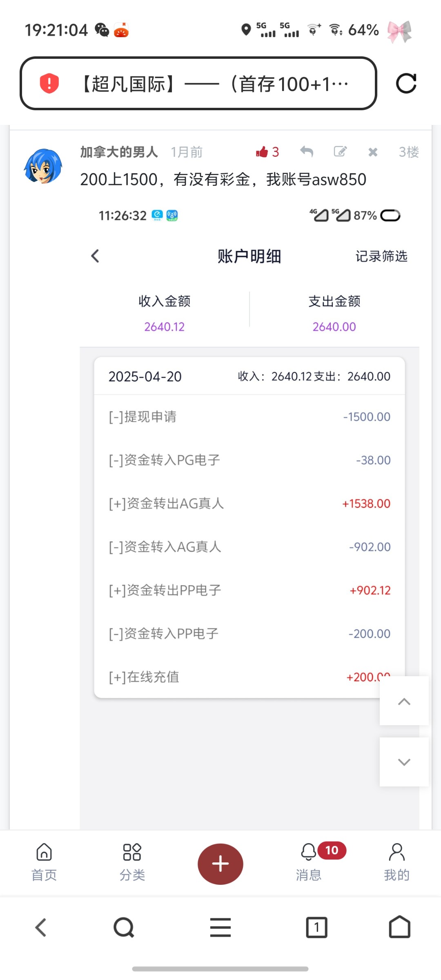Open 加拿大的男人's blue-haired avatar
The height and width of the screenshot is (980, 441).
tap(43, 166)
